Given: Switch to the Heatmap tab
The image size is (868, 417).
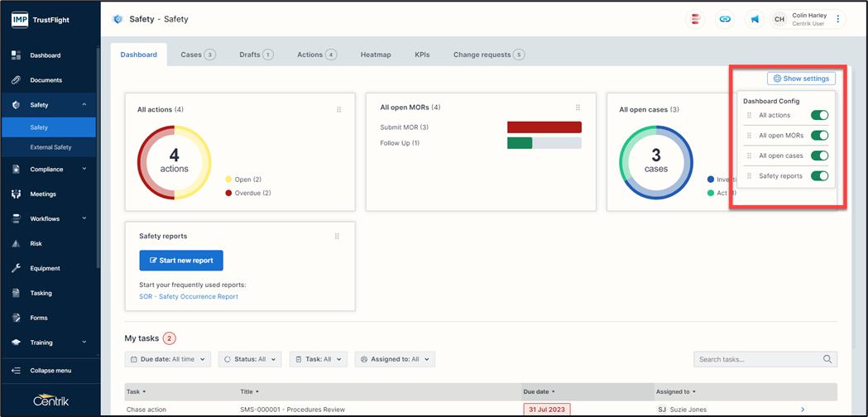Looking at the screenshot, I should pyautogui.click(x=376, y=55).
